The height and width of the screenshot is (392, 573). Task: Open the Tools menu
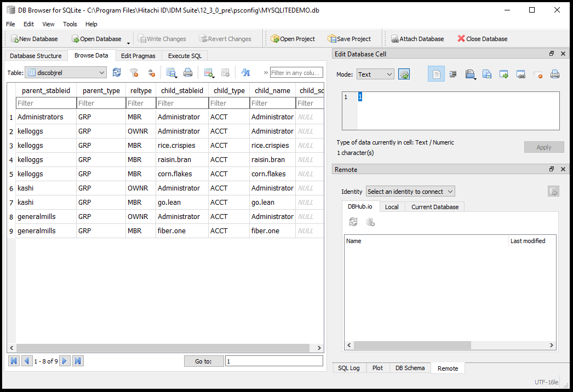click(70, 24)
